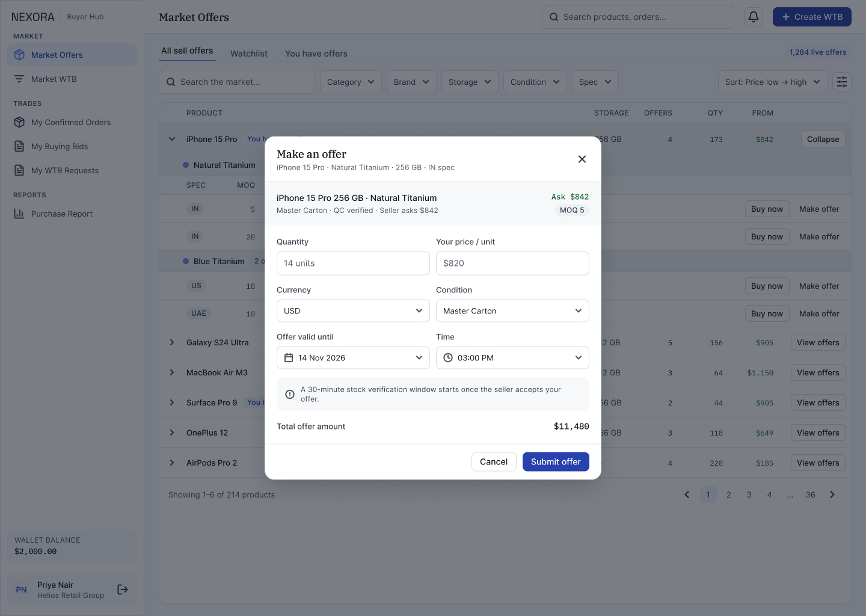
Task: Open the Offer valid until date dropdown
Action: pyautogui.click(x=353, y=358)
